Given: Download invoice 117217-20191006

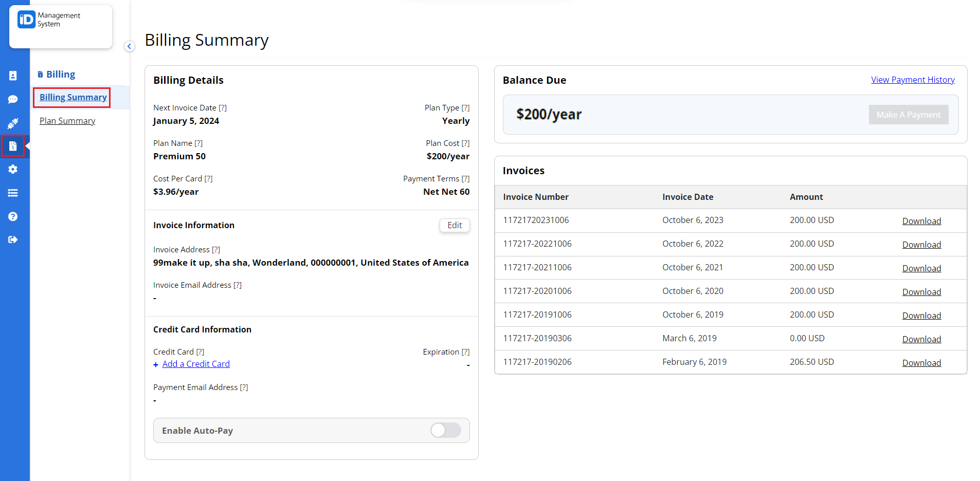Looking at the screenshot, I should tap(921, 316).
